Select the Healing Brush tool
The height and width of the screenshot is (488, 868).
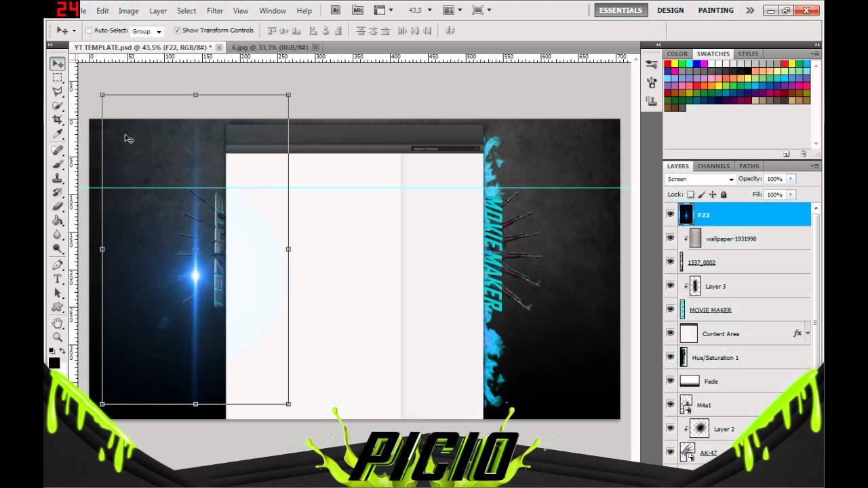(58, 150)
